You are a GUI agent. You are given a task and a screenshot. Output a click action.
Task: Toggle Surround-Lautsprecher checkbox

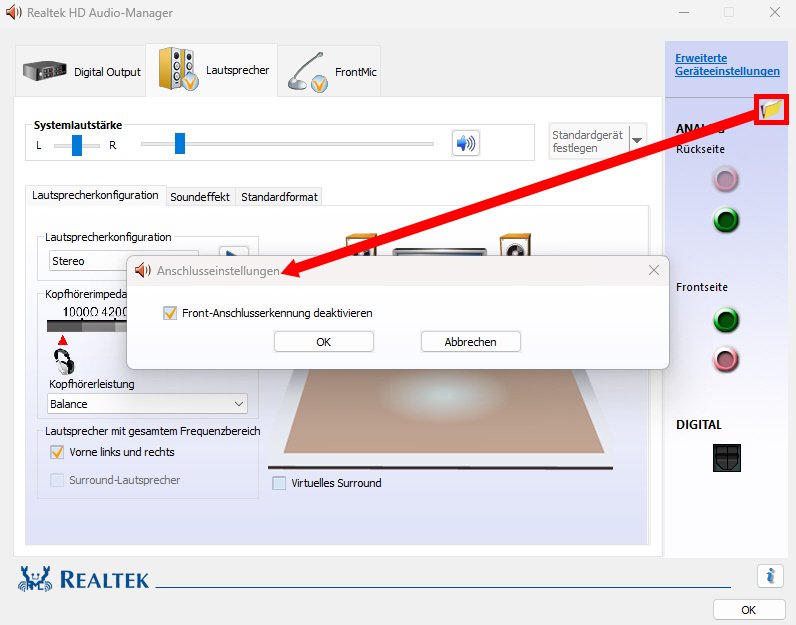tap(57, 480)
